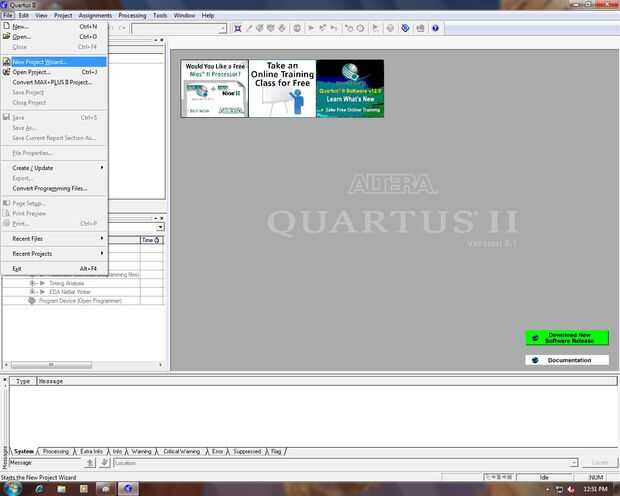Click the New file icon in File menu
Screen dimensions: 620x496
[6, 26]
